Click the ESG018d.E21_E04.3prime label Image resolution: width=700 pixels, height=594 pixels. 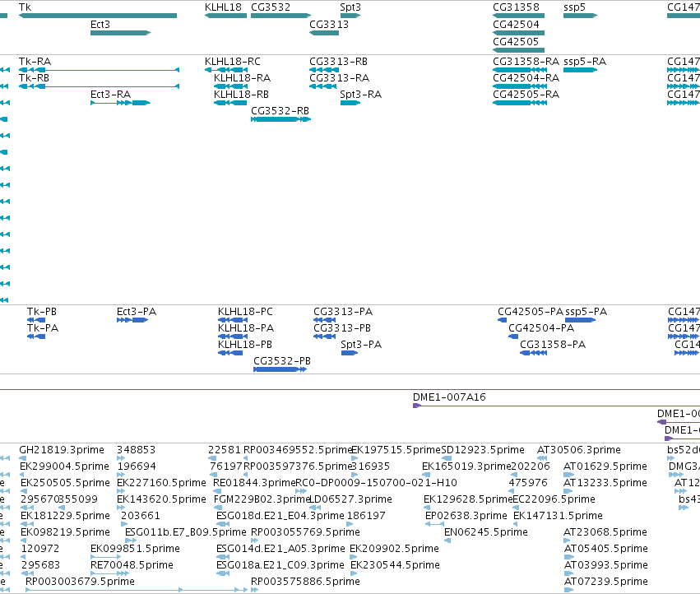tap(280, 515)
